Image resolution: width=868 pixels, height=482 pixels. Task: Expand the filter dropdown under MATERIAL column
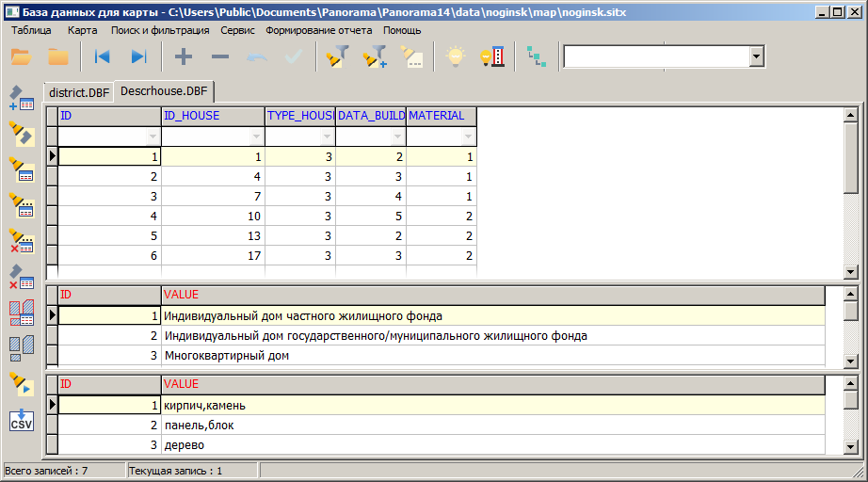469,137
